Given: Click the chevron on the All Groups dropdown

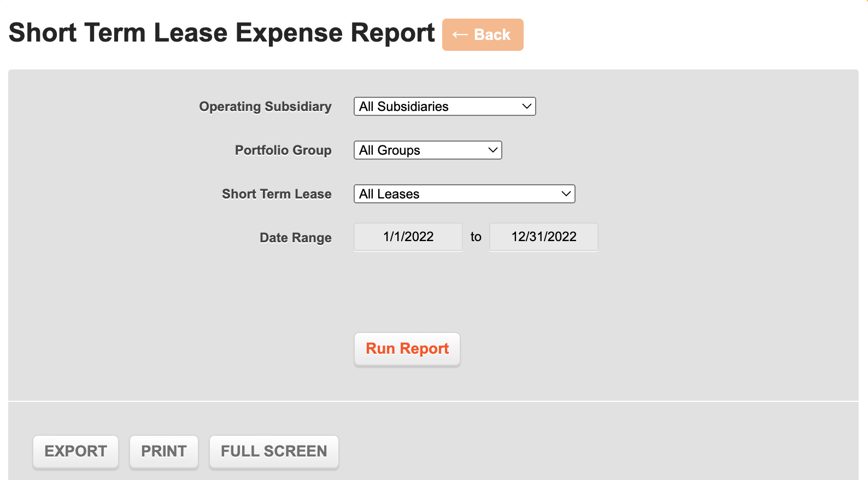Looking at the screenshot, I should coord(491,150).
